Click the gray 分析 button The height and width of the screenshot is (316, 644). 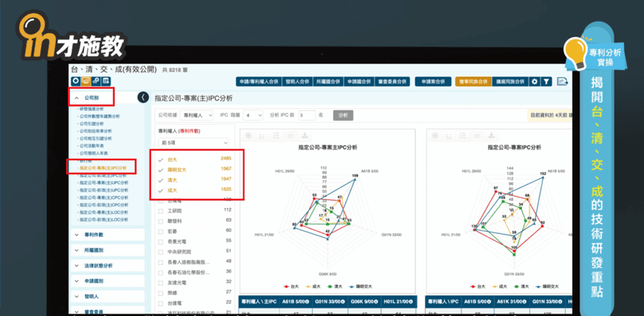(x=342, y=116)
